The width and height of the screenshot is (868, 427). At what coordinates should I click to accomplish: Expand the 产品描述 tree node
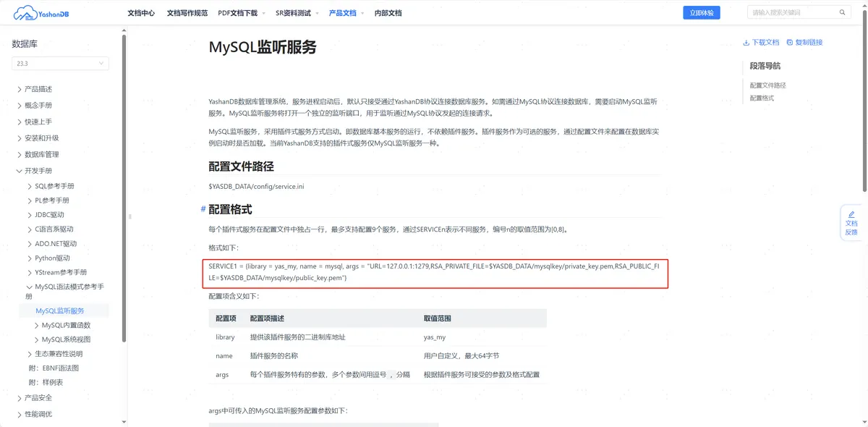tap(19, 89)
